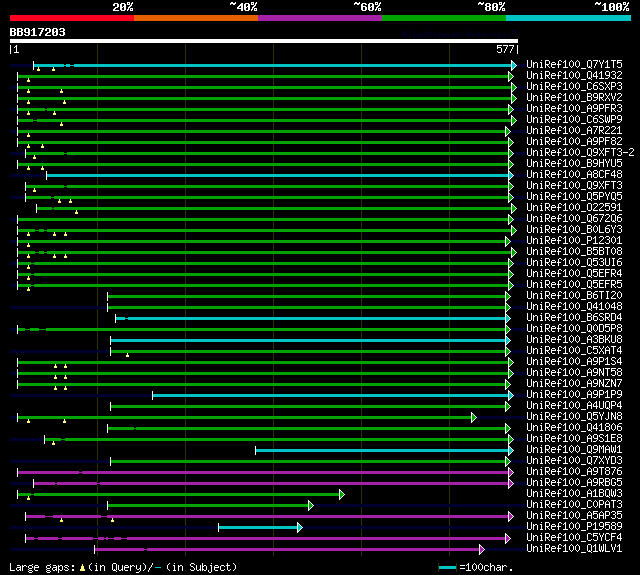The width and height of the screenshot is (640, 575).
Task: Select the UniRef100_C6SXP3 label
Action: coord(574,87)
